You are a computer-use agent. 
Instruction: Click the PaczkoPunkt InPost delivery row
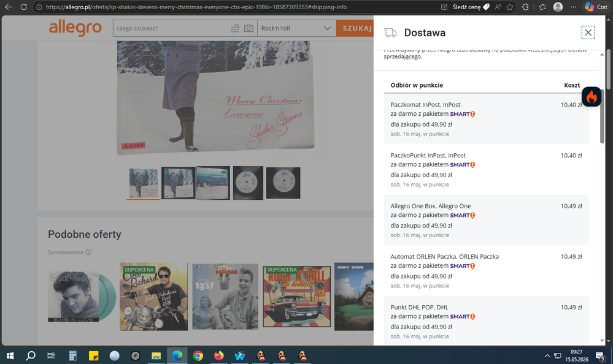tap(486, 170)
